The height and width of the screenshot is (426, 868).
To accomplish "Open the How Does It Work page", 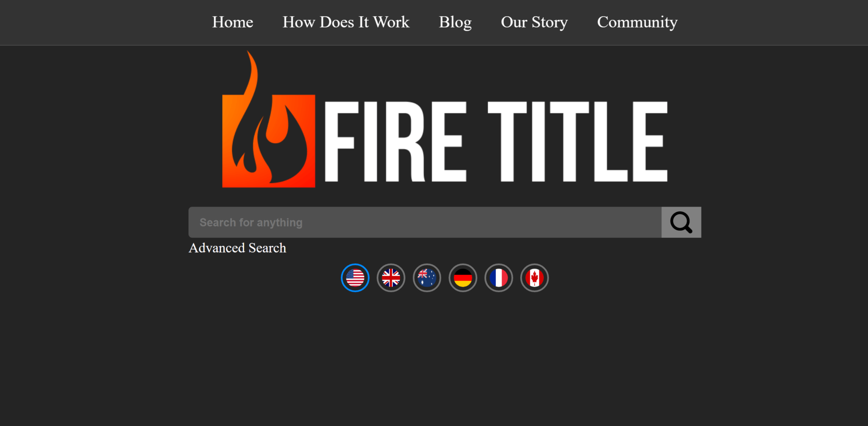I will point(346,22).
